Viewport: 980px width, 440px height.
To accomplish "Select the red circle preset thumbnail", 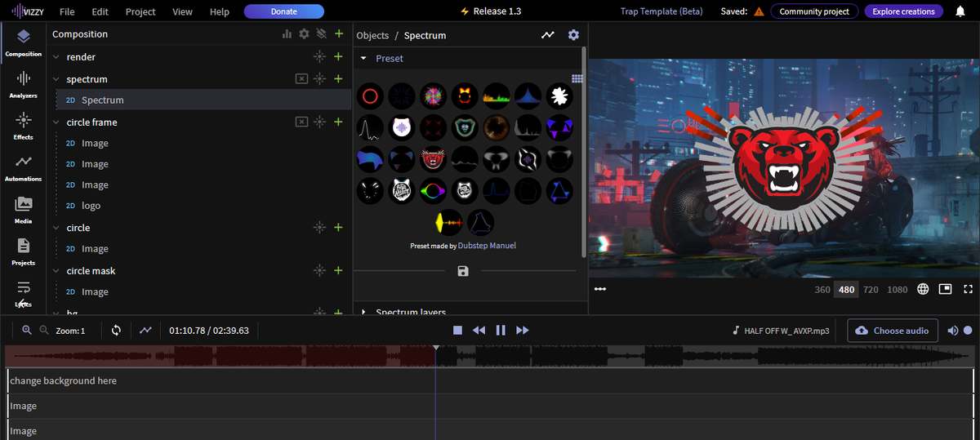I will pyautogui.click(x=369, y=96).
